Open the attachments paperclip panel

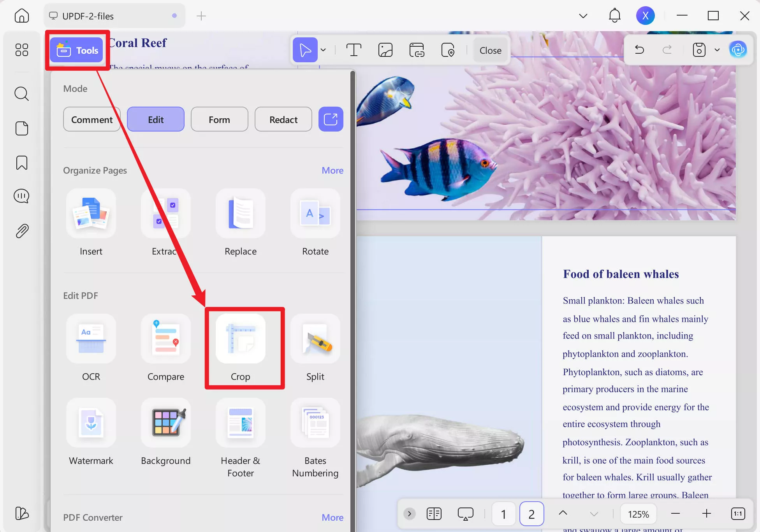click(22, 231)
